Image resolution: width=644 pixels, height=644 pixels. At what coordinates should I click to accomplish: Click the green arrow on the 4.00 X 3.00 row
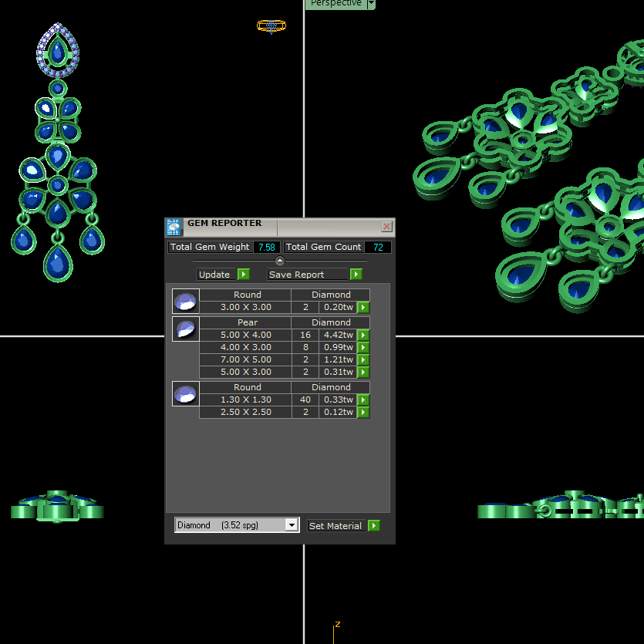[362, 348]
